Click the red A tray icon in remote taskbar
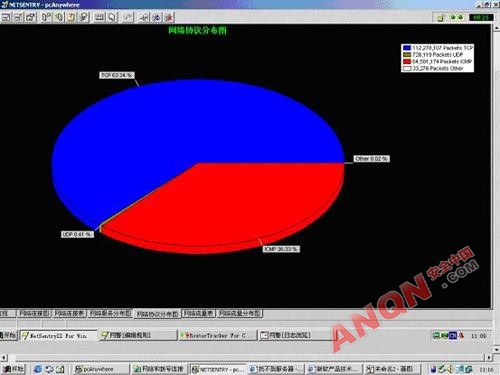The height and width of the screenshot is (375, 500). coord(461,335)
